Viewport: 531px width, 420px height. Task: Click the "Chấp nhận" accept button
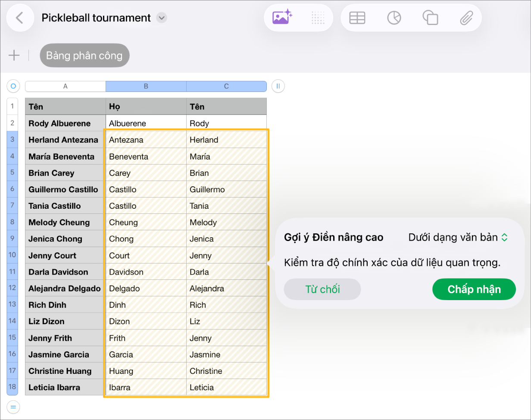click(x=474, y=289)
